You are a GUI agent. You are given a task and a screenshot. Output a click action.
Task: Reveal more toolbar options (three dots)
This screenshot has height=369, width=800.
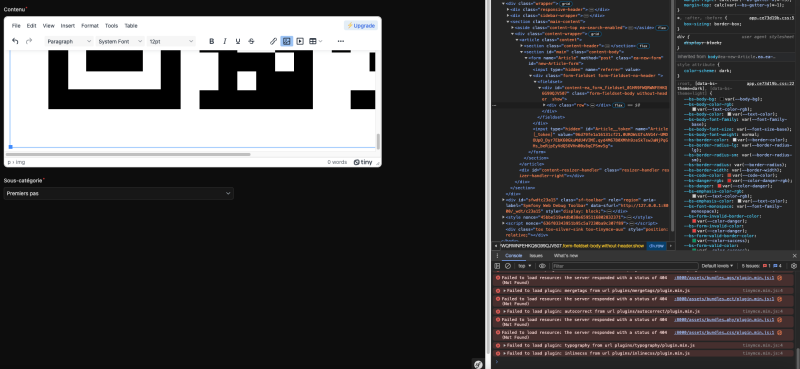point(341,41)
